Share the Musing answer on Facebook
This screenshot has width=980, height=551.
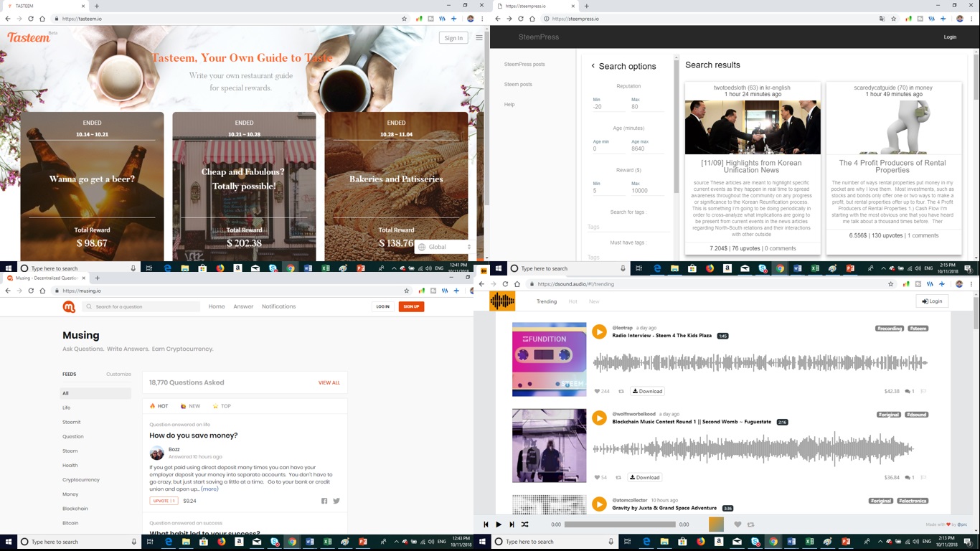324,501
